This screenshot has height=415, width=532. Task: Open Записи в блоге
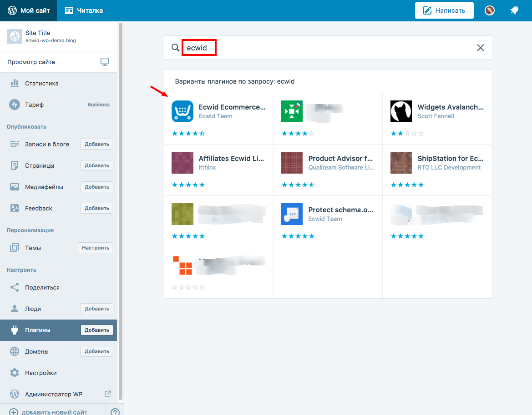coord(47,145)
